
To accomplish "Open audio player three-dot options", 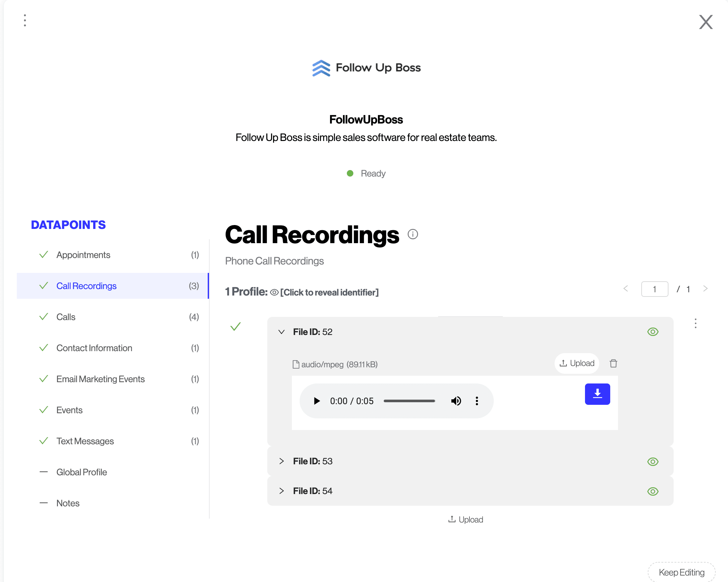I will 477,401.
